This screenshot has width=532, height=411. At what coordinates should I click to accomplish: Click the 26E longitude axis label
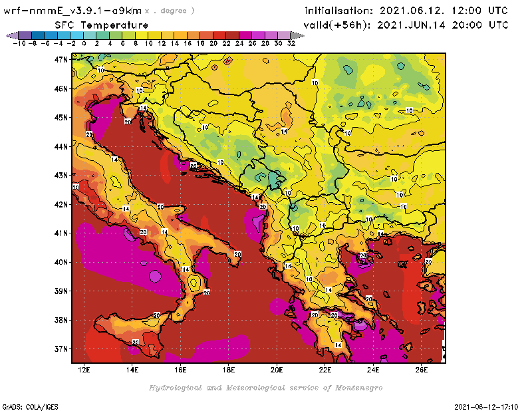tap(421, 370)
